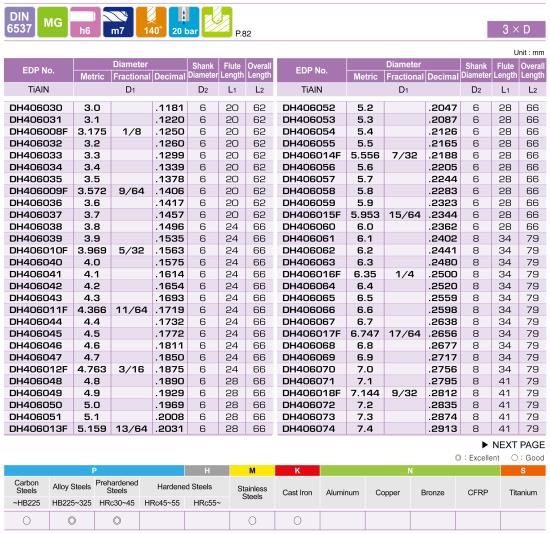Viewport: 550px width, 534px height.
Task: Select the Cast Iron suitability circle
Action: coord(297,521)
